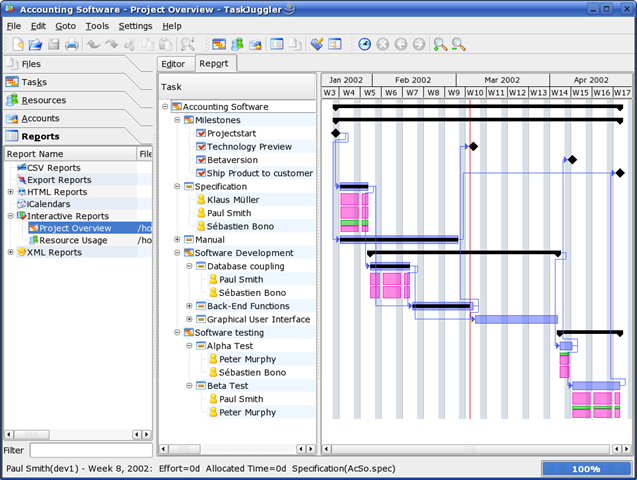Expand the HTML Reports tree node
The image size is (637, 480).
click(10, 192)
